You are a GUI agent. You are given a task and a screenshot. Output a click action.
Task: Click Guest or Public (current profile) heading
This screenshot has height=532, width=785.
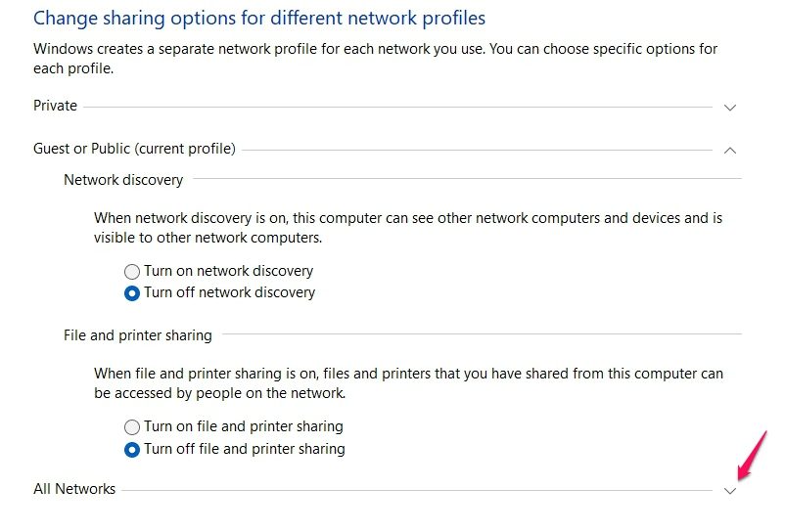[134, 149]
